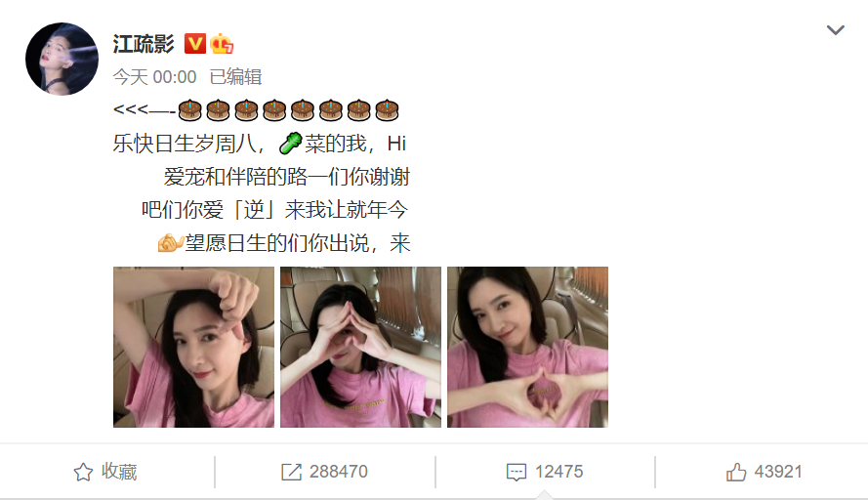
Task: Open the post options chevron menu
Action: click(x=836, y=30)
